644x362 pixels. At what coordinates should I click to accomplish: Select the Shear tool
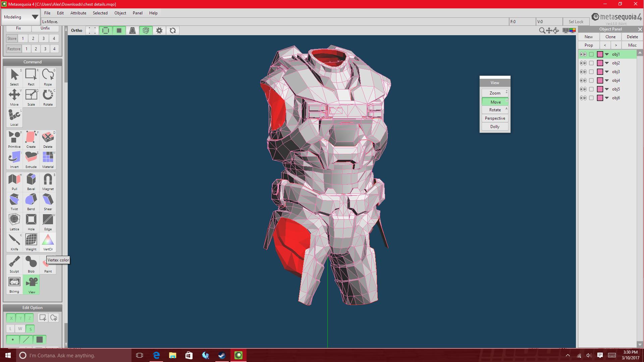(48, 202)
